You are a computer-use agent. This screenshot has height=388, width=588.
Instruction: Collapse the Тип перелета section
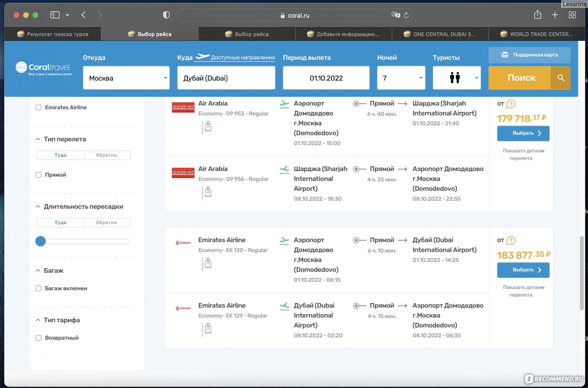(x=38, y=139)
